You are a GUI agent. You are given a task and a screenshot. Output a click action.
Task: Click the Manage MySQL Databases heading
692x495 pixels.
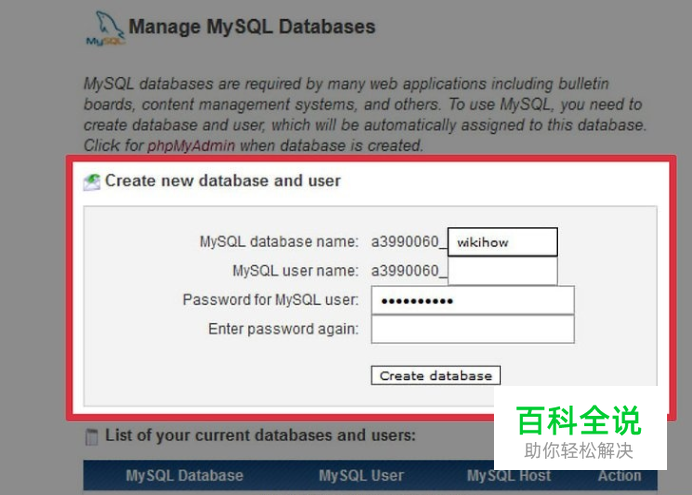(x=252, y=26)
